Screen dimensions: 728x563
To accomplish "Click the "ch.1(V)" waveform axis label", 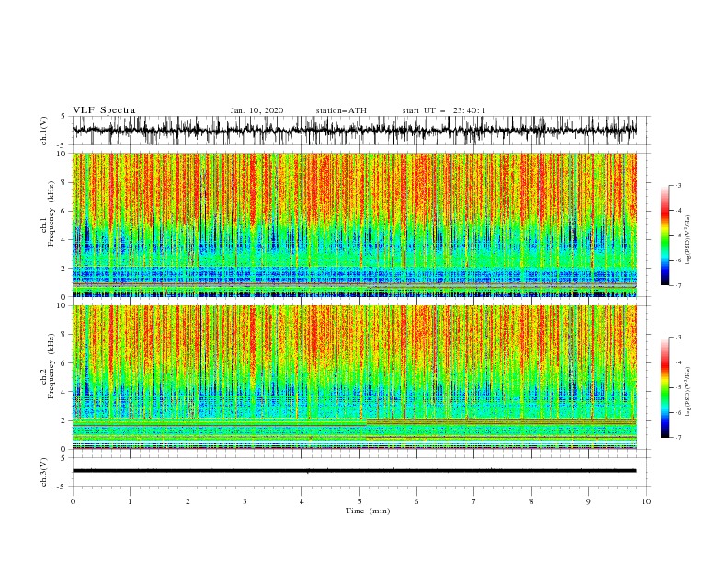I will point(44,131).
